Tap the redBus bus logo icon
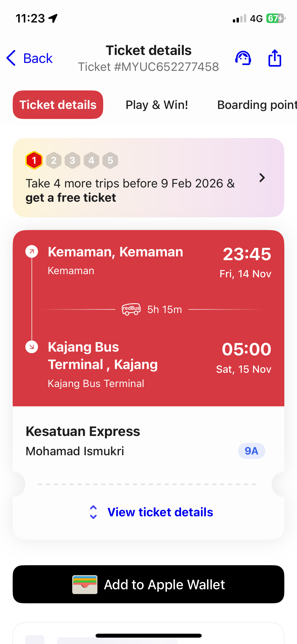The height and width of the screenshot is (644, 297). point(131,309)
